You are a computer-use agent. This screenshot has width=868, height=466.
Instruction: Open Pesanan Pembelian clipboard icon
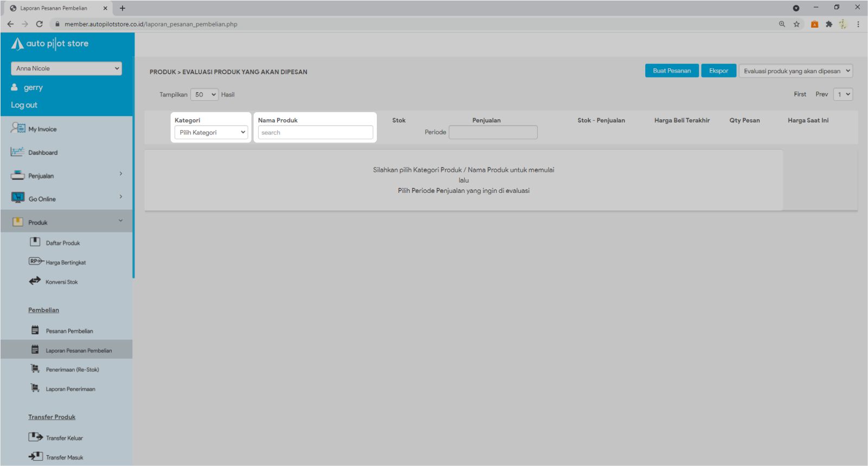[x=35, y=331]
